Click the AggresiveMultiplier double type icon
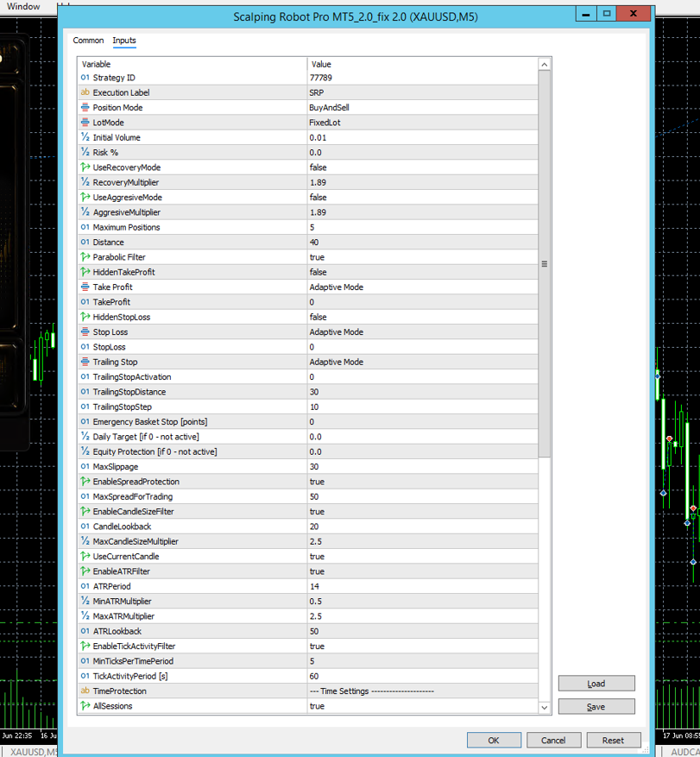Viewport: 700px width, 757px height. (85, 212)
